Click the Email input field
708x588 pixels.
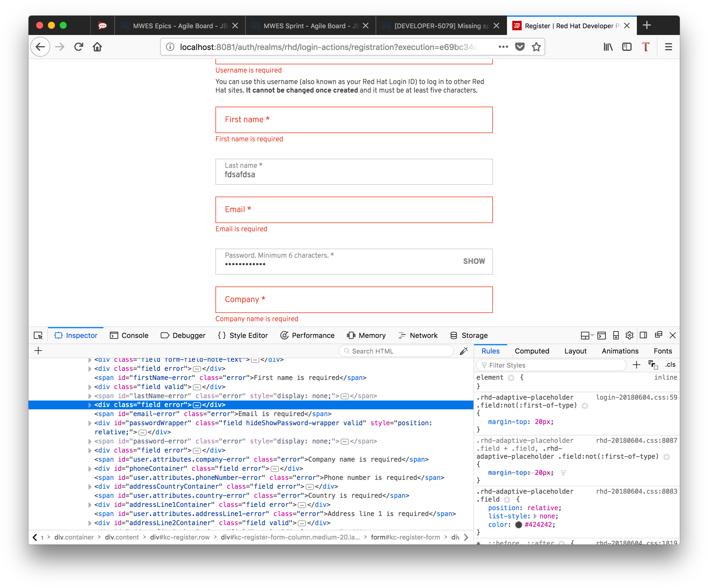click(354, 210)
